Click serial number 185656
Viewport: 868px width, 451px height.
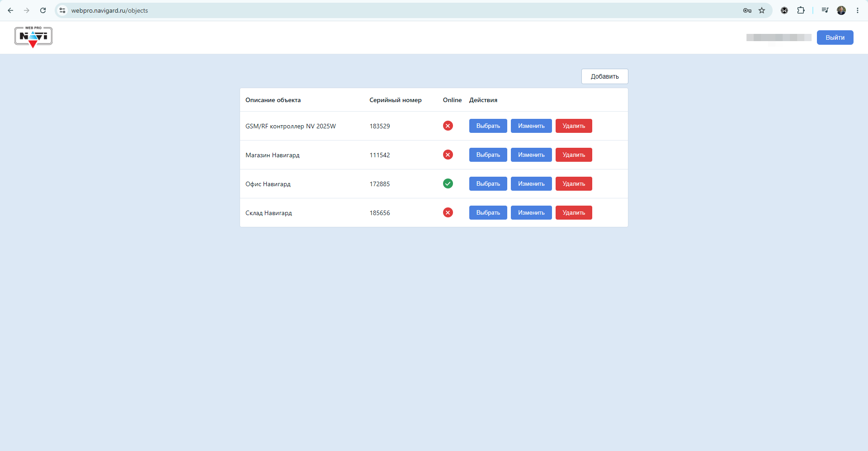[380, 213]
